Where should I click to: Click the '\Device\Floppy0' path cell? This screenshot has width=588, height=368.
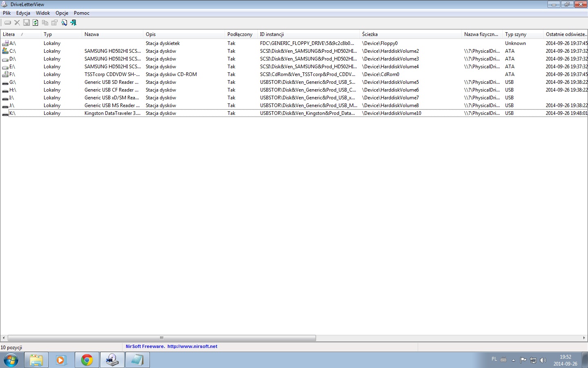click(x=380, y=43)
